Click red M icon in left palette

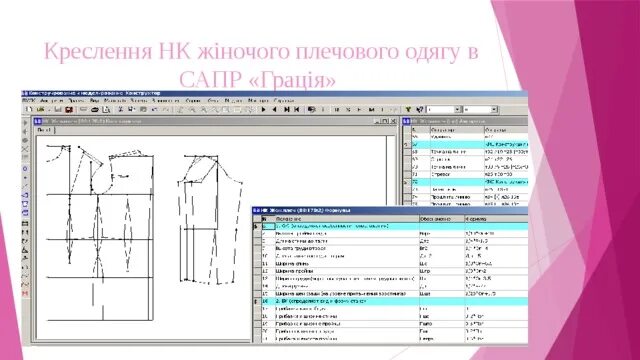(25, 293)
